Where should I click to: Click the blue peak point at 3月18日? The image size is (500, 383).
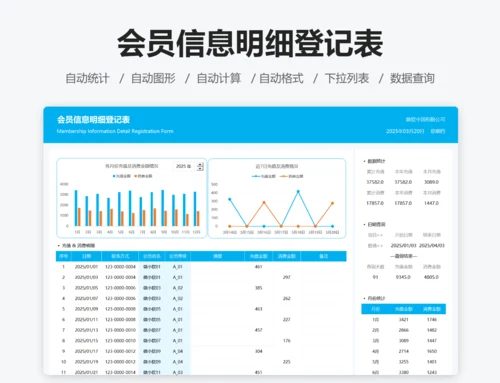298,191
